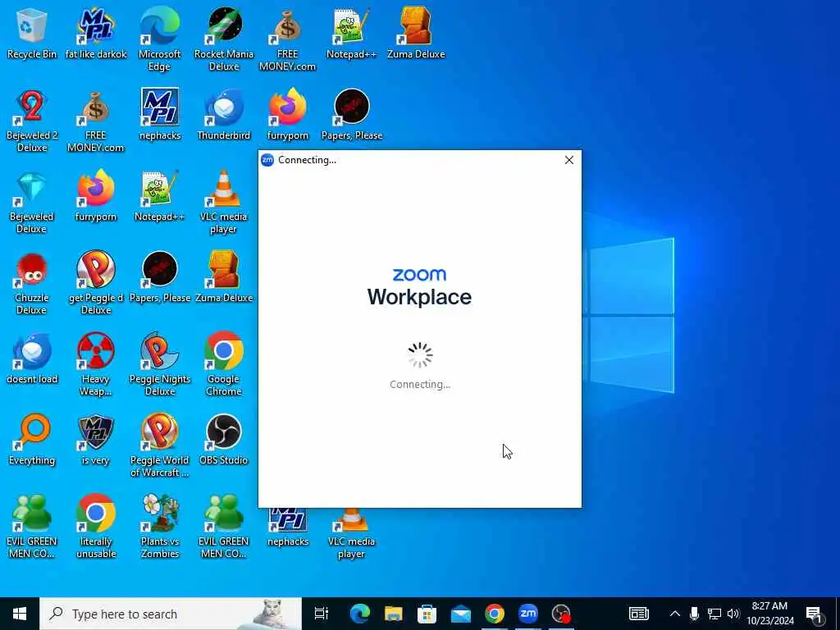Open the volume control tray icon
Viewport: 840px width, 630px height.
pos(733,614)
